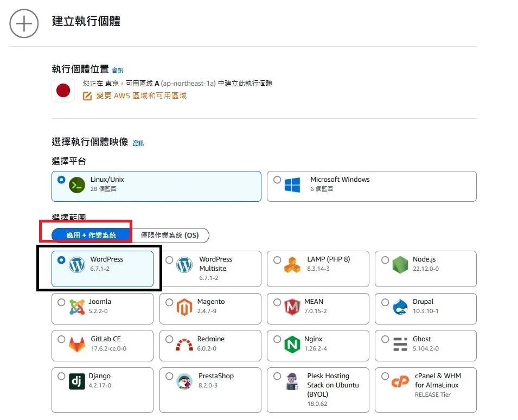Click the Magento logo icon
This screenshot has width=518, height=420.
[184, 307]
